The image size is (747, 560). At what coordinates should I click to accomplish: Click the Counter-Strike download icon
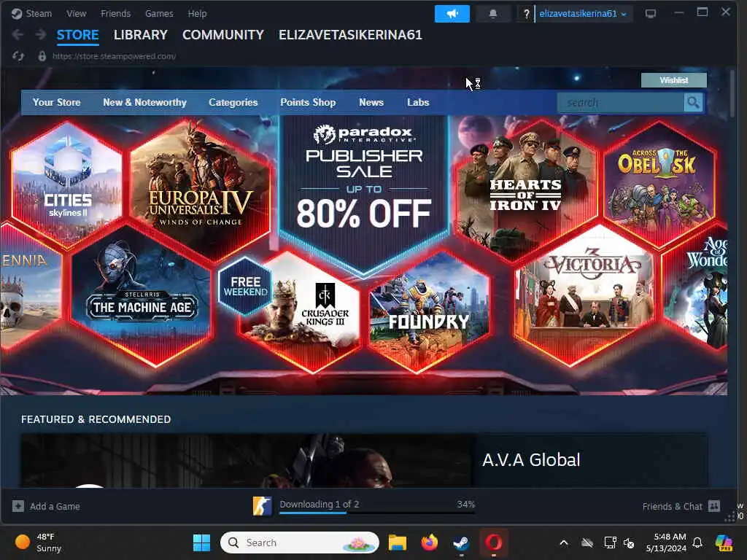pos(262,506)
